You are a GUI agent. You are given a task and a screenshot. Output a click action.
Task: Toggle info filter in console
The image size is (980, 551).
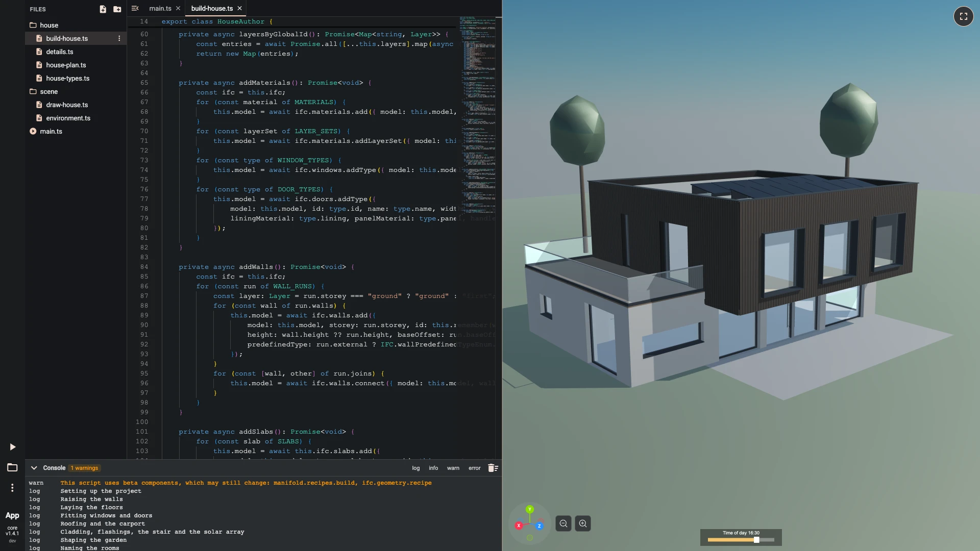tap(433, 468)
